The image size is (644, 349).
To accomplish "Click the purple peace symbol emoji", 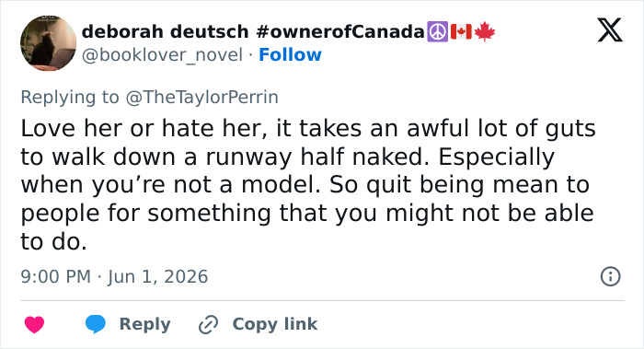I will pyautogui.click(x=437, y=31).
